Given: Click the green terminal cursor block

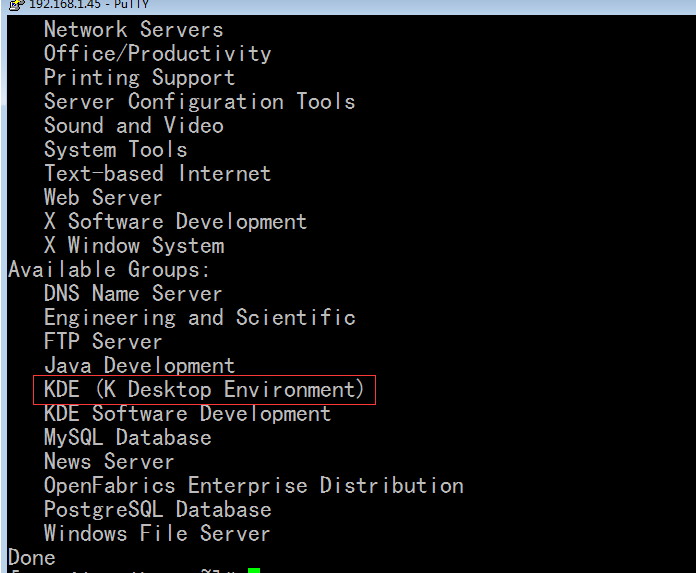Looking at the screenshot, I should click(x=254, y=570).
